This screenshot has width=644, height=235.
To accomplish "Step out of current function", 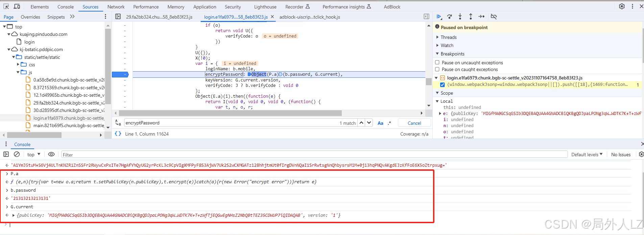I will pyautogui.click(x=471, y=17).
